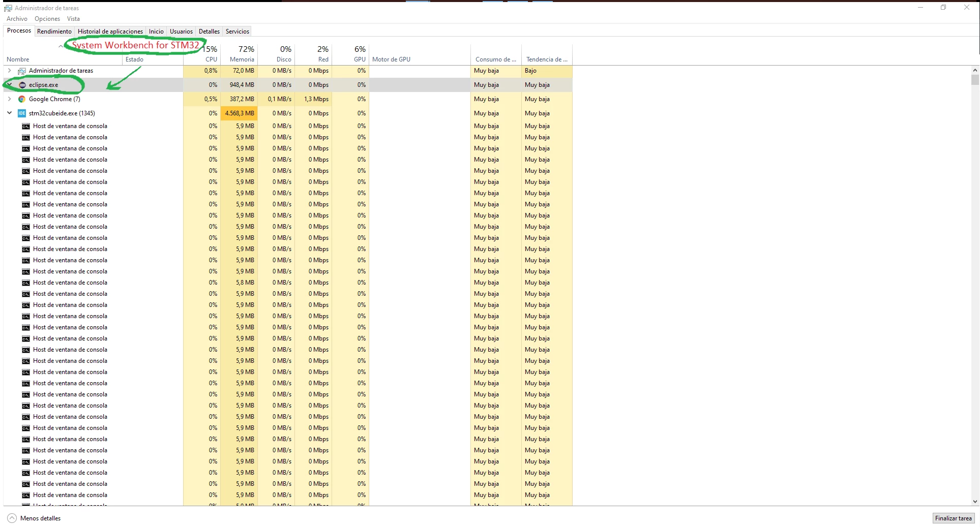Close the Task Manager window
The height and width of the screenshot is (527, 980).
pyautogui.click(x=967, y=8)
